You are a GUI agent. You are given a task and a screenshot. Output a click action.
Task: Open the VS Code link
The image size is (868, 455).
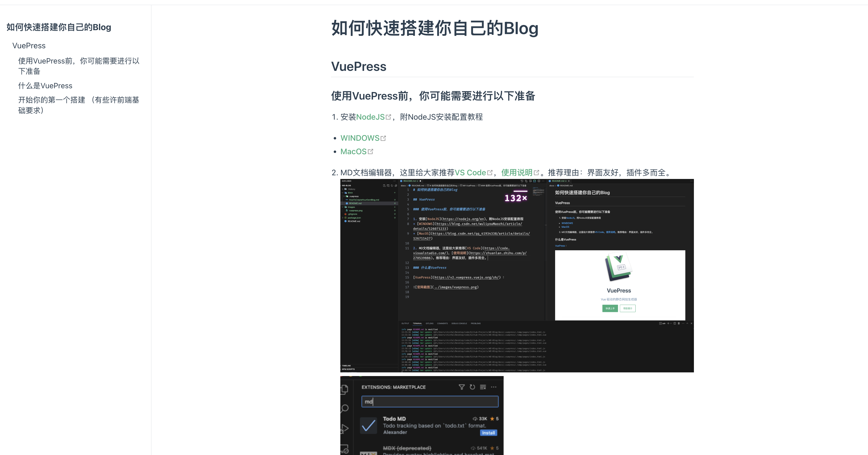pos(470,173)
